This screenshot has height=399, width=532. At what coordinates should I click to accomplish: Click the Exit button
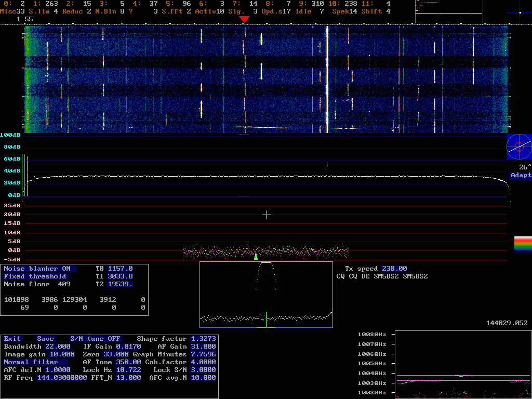tap(12, 339)
